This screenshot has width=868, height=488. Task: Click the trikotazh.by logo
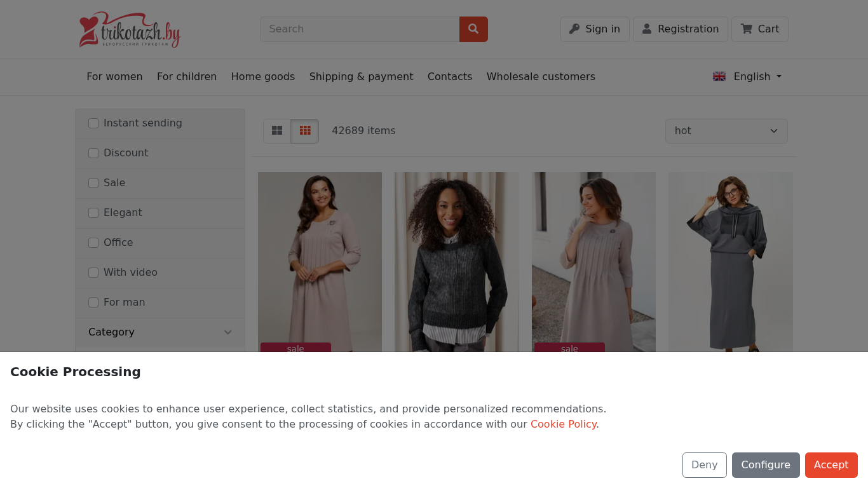(x=130, y=29)
